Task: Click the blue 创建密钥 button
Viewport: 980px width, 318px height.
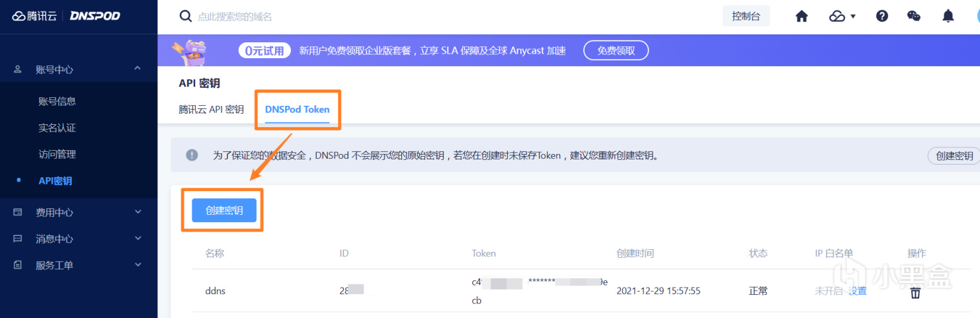Action: (224, 210)
